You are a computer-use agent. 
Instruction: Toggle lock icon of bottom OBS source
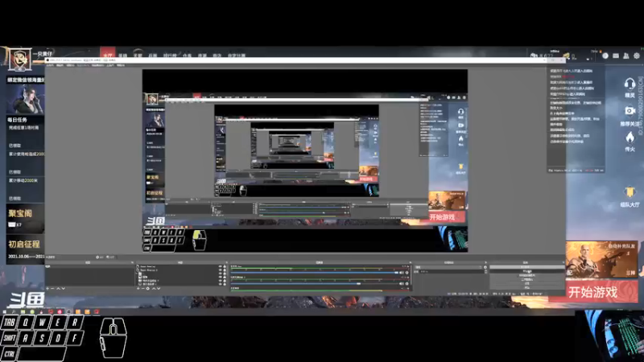[x=225, y=284]
